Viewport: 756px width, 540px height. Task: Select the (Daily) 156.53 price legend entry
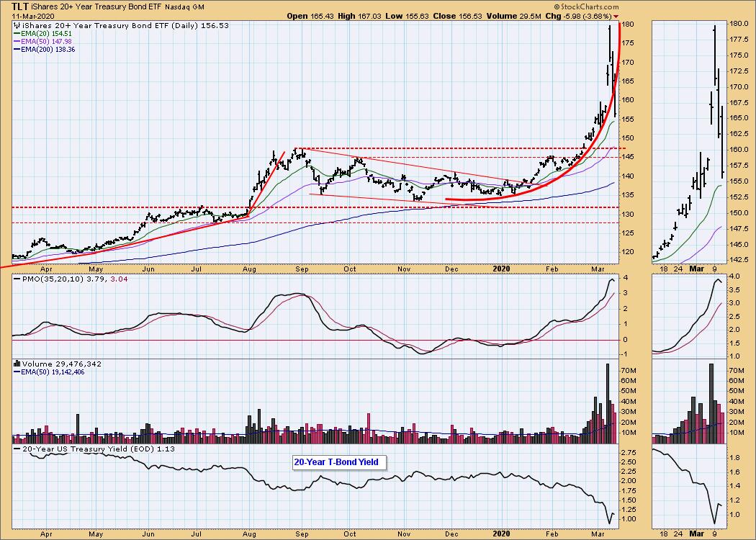pos(125,25)
